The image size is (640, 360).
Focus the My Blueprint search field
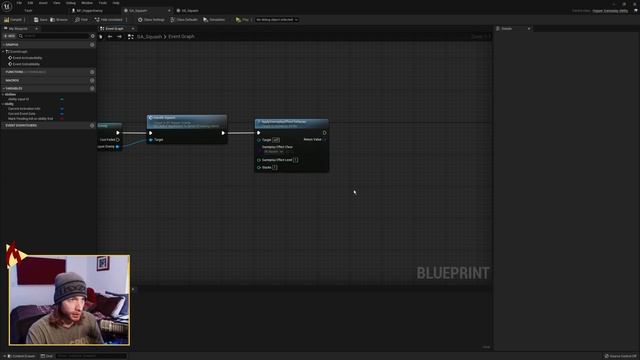pos(54,36)
